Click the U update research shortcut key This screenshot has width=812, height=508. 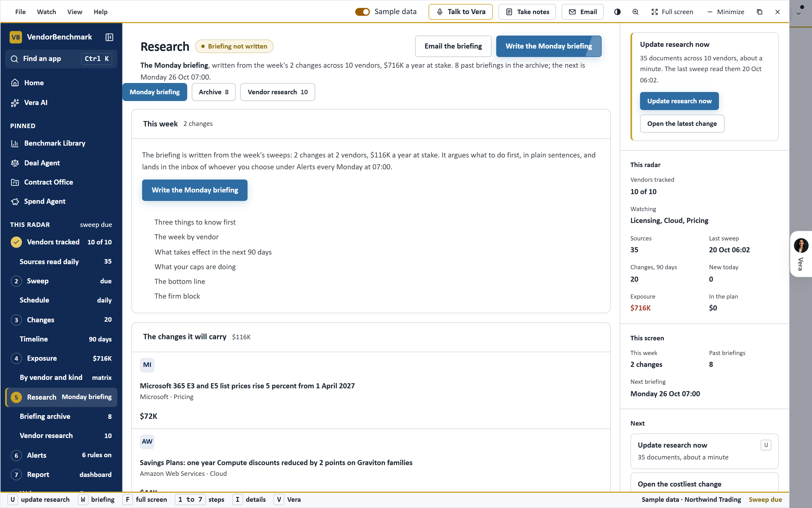13,500
